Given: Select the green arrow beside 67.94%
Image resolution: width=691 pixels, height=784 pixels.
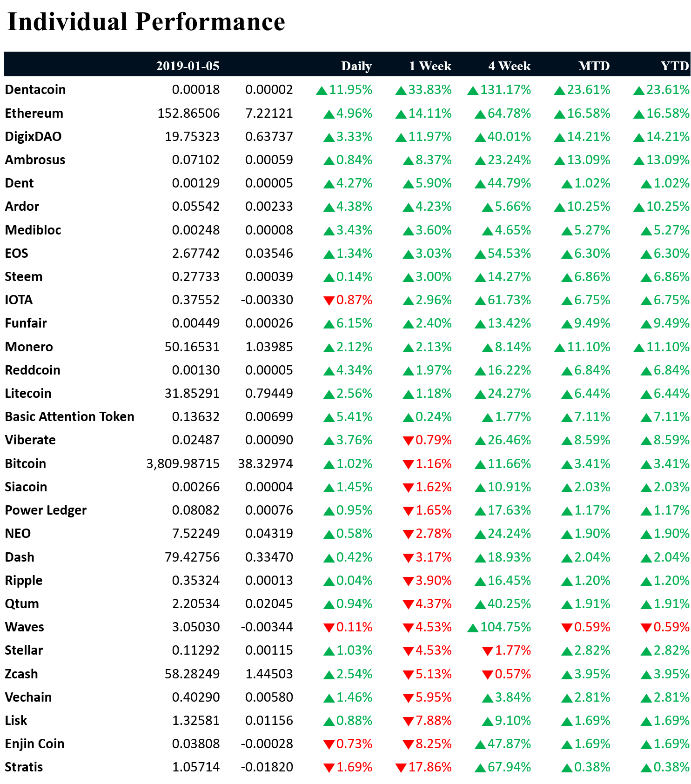Looking at the screenshot, I should click(x=480, y=768).
